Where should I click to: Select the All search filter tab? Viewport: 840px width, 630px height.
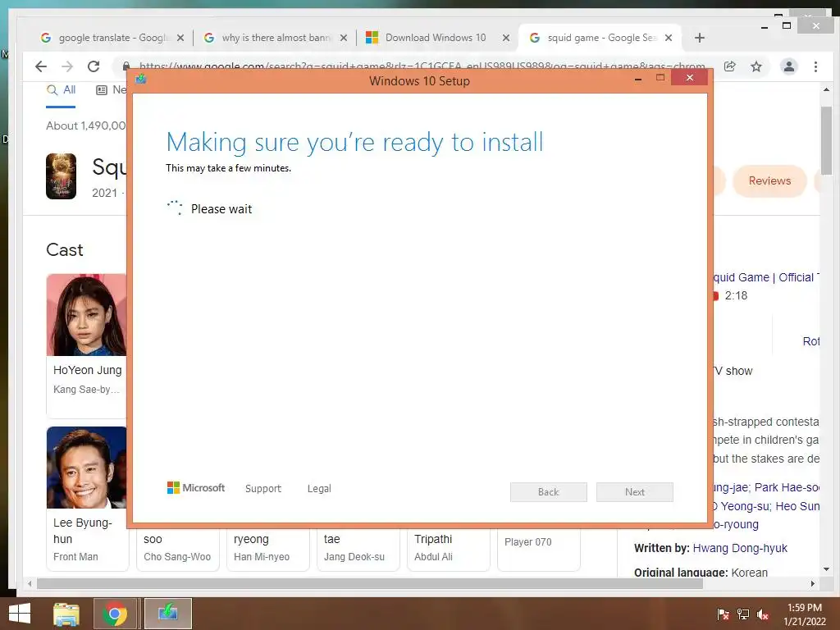61,90
